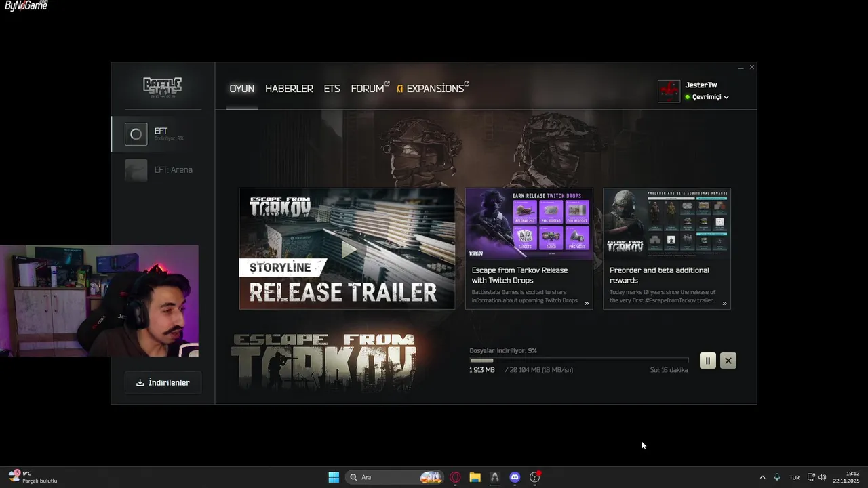The width and height of the screenshot is (868, 488).
Task: Open the weather widget on taskbar
Action: (x=33, y=477)
